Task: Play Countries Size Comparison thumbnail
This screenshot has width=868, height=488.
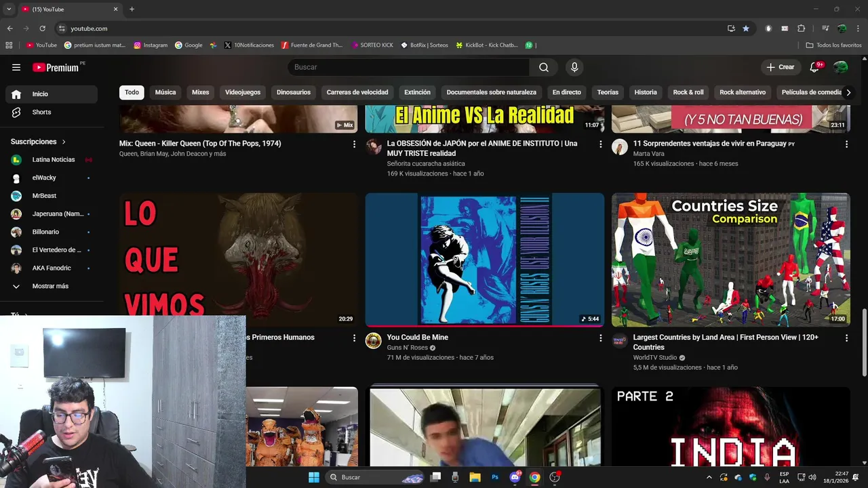Action: (730, 260)
